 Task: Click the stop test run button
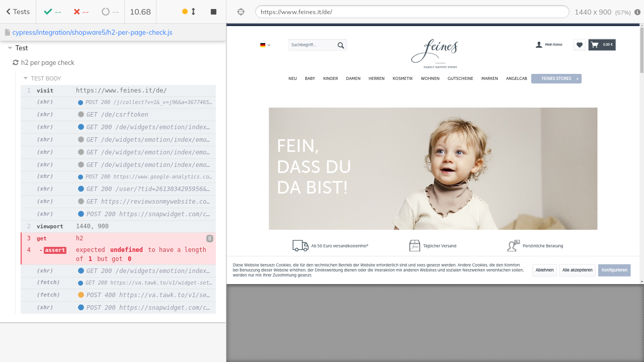coord(213,12)
